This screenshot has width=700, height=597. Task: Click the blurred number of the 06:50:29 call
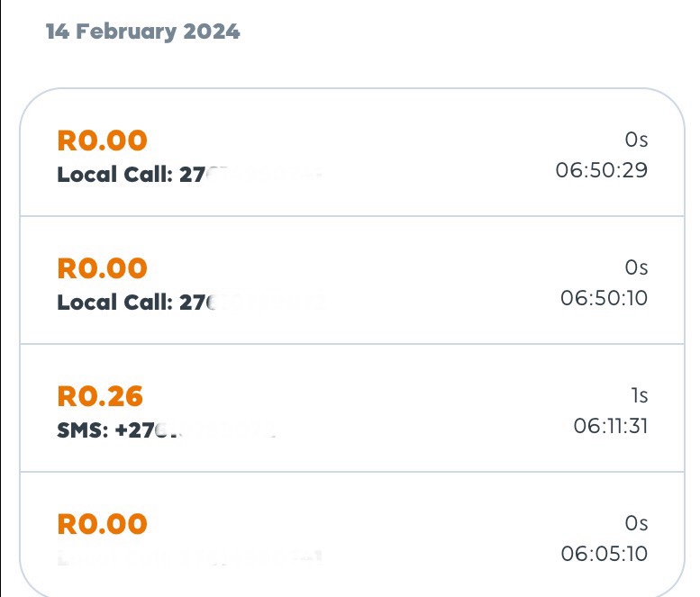(250, 174)
